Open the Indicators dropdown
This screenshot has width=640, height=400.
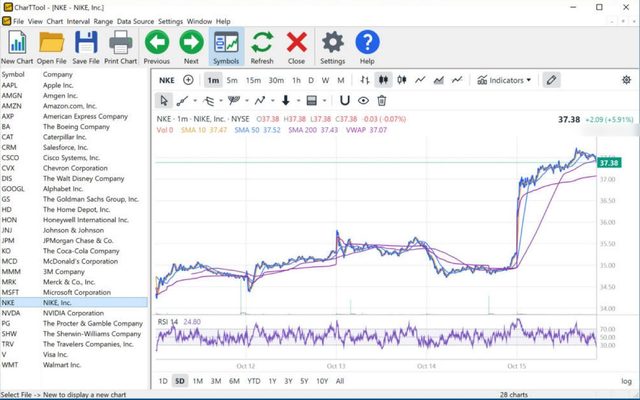[504, 80]
